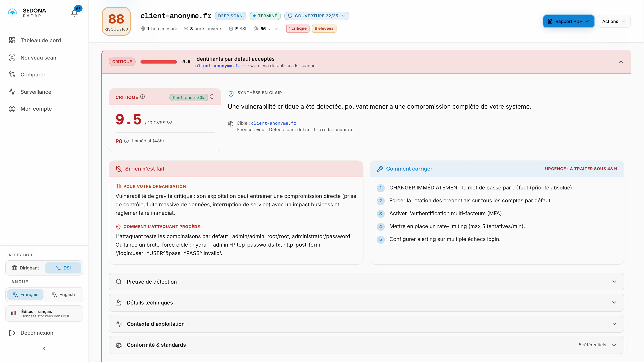The image size is (644, 362).
Task: Click the info icon next to CRITIQUE
Action: point(142,97)
